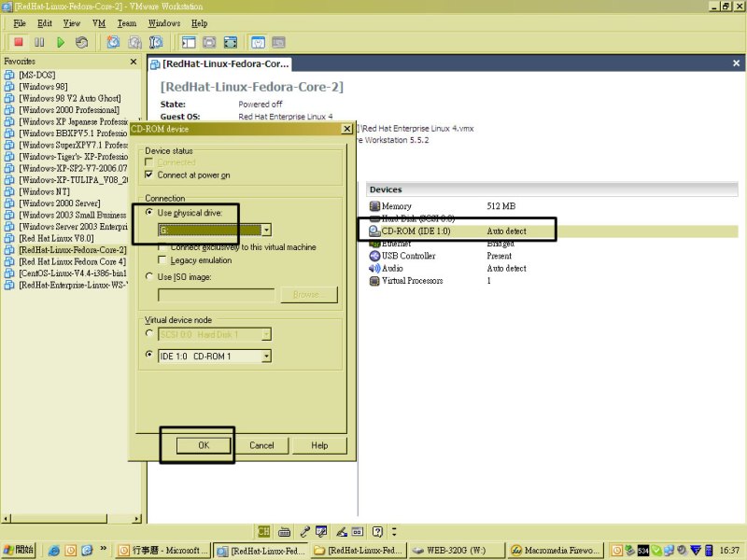Click the CH language bar icon
Viewport: 747px width, 560px height.
click(x=263, y=531)
